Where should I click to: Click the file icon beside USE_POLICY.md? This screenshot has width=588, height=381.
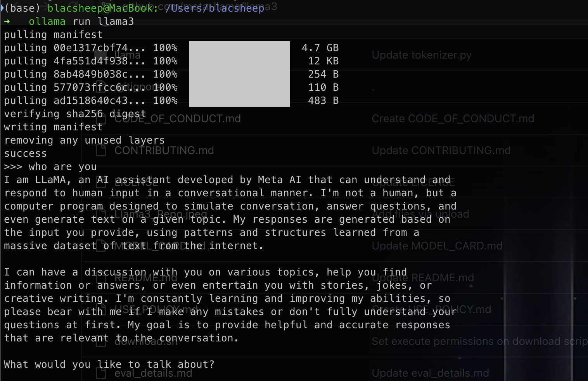pos(101,310)
